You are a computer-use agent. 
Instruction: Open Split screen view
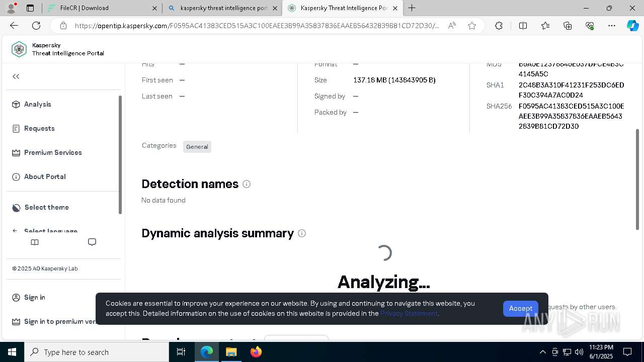523,26
